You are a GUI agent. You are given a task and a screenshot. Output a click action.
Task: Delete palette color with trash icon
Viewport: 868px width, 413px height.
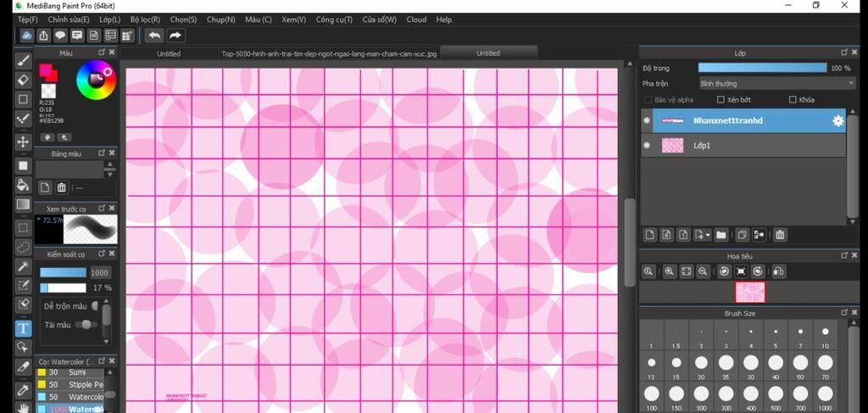pos(61,187)
